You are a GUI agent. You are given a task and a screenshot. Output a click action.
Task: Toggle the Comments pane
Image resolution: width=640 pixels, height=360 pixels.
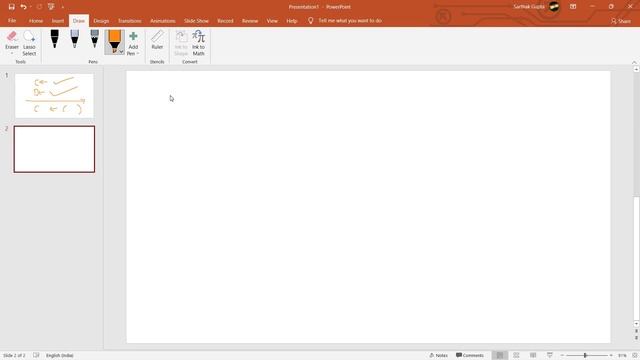(x=470, y=356)
